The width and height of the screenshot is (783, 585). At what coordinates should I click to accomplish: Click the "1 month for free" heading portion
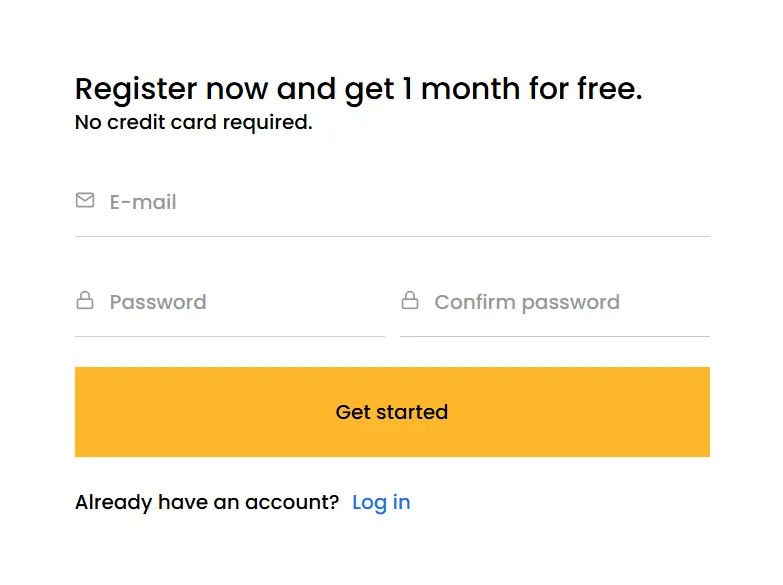pyautogui.click(x=520, y=89)
